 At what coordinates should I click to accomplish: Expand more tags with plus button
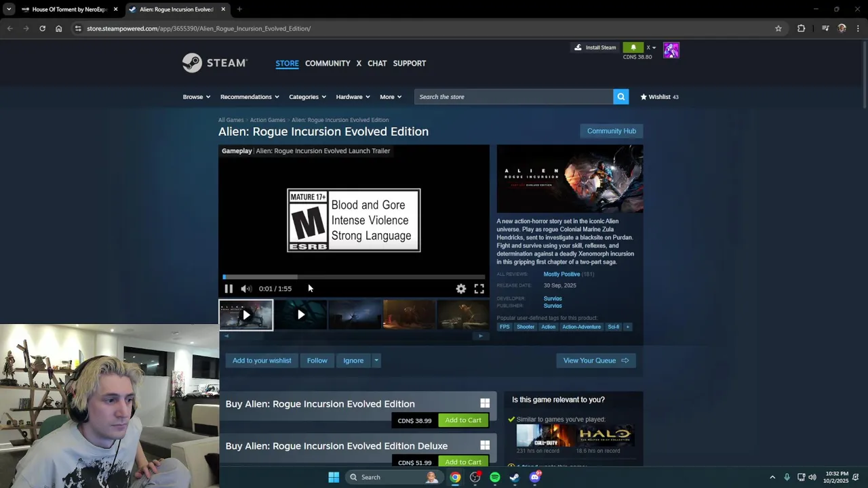[628, 327]
